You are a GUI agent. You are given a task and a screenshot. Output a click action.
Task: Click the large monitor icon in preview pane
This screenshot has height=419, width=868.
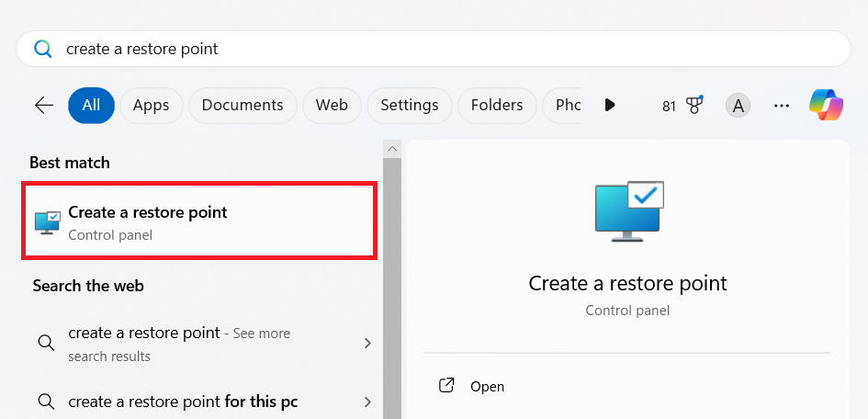tap(628, 211)
